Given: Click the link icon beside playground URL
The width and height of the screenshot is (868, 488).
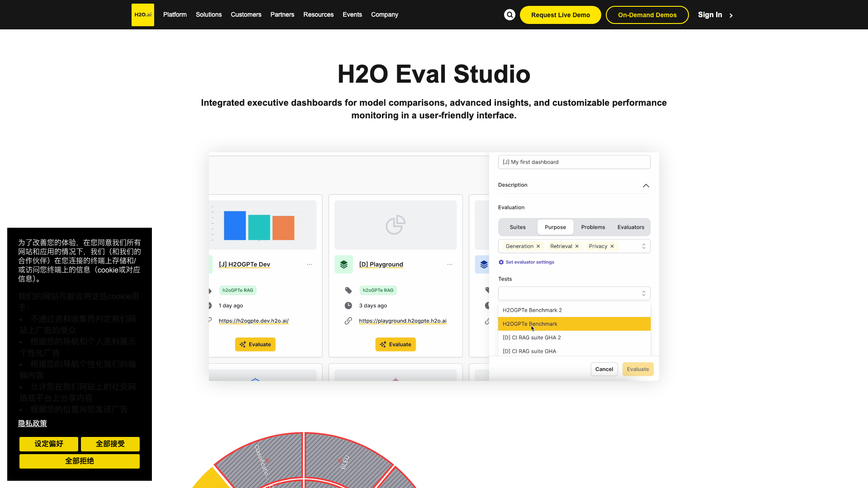Looking at the screenshot, I should (348, 321).
